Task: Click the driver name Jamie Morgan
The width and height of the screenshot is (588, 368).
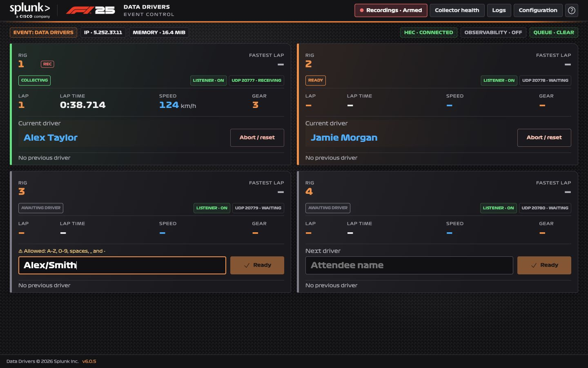Action: click(344, 138)
